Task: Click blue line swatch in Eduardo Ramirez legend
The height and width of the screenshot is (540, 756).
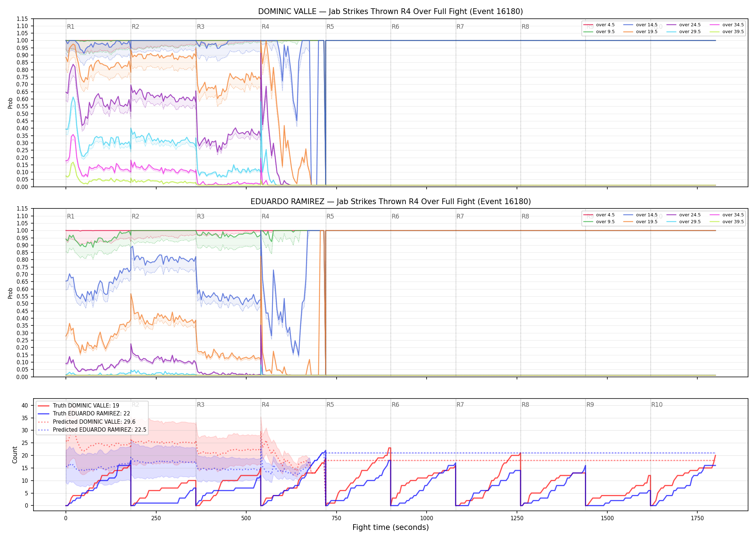Action: [628, 215]
